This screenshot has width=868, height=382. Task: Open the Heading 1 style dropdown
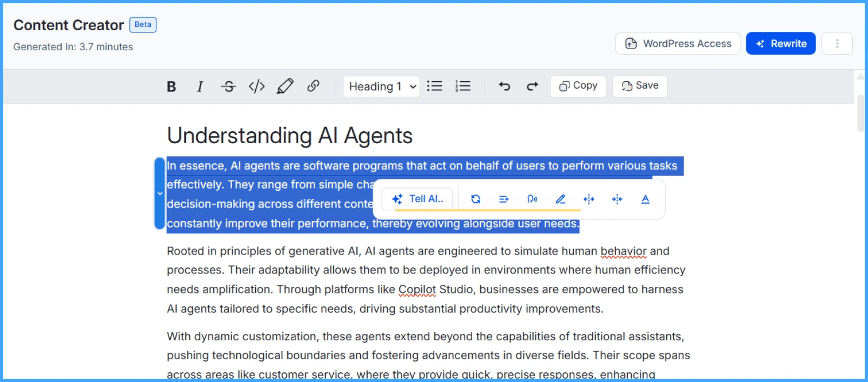click(382, 86)
